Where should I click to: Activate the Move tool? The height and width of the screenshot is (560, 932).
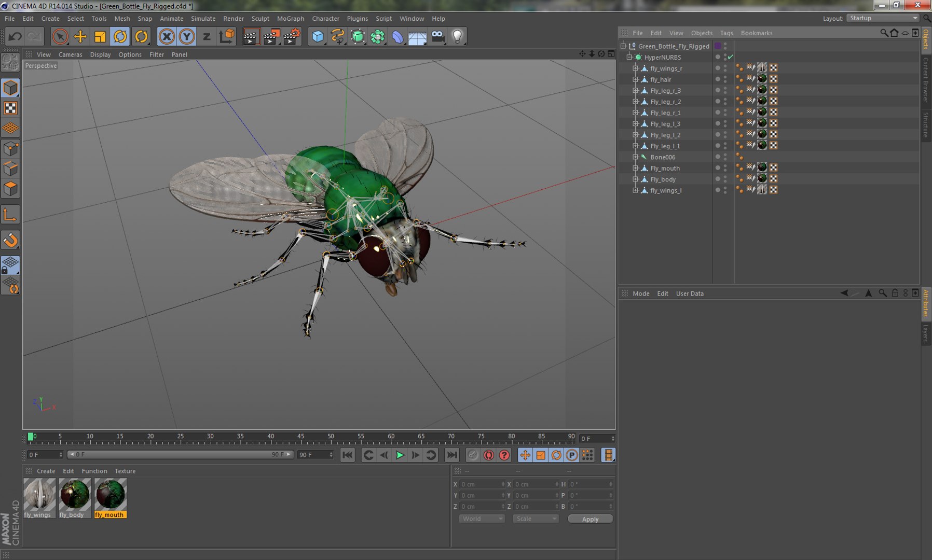(80, 36)
